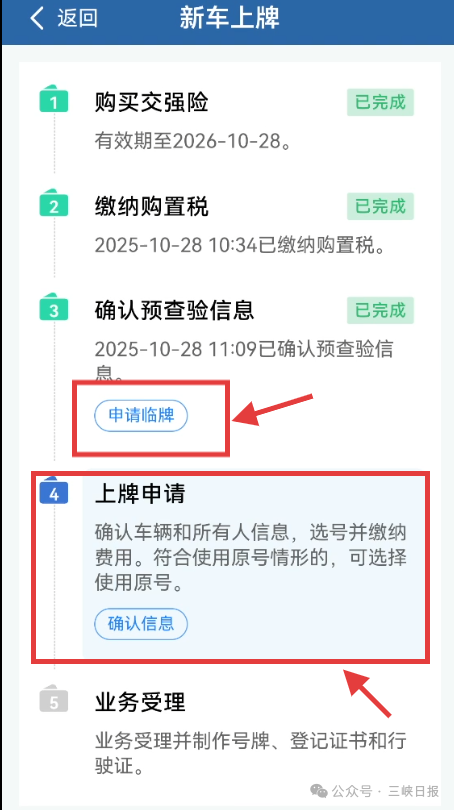Screen dimensions: 454x810
Task: Open the 购买交强险 step title
Action: click(x=152, y=103)
